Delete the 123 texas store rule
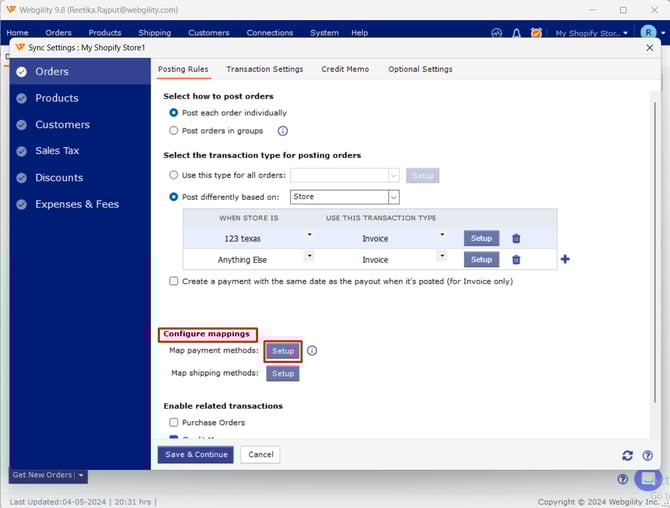Viewport: 670px width, 508px height. [516, 238]
